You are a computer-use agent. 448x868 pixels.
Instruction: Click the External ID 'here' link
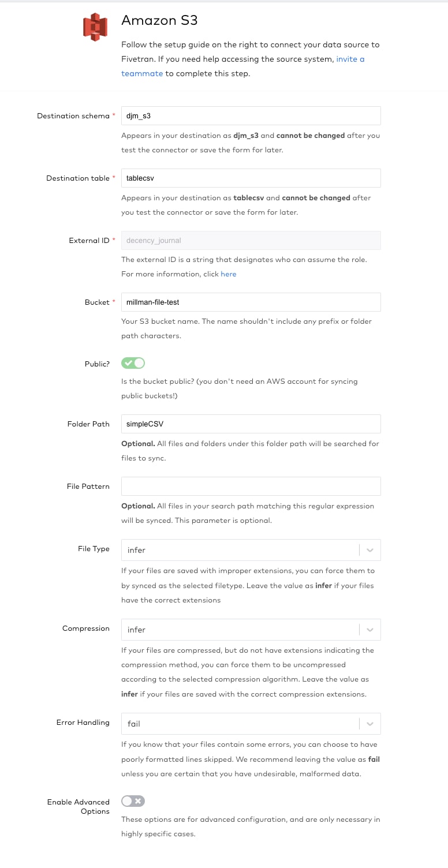(x=229, y=274)
